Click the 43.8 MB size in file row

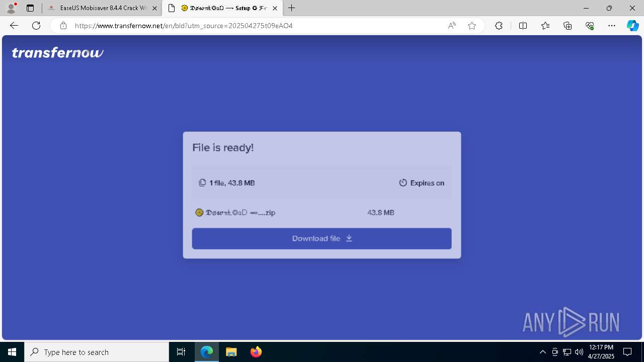click(x=381, y=213)
